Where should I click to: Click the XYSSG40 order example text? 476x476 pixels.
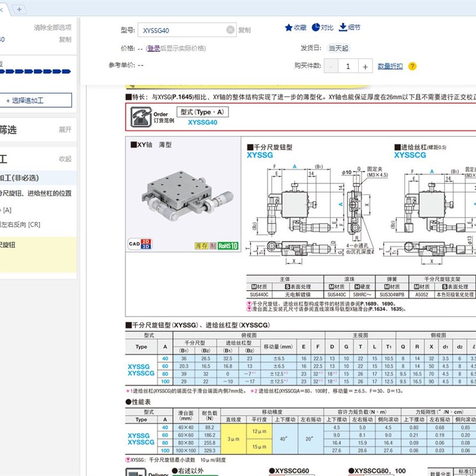[202, 123]
